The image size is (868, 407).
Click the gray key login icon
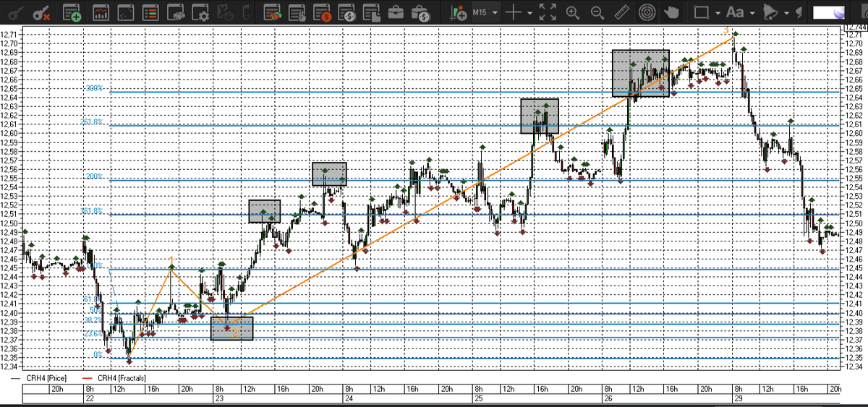(17, 12)
